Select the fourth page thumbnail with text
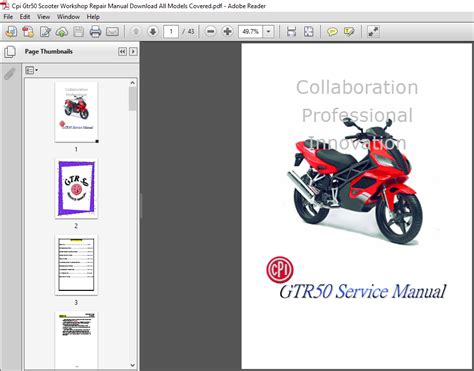Viewport: 474px width, 371px height. (76, 339)
